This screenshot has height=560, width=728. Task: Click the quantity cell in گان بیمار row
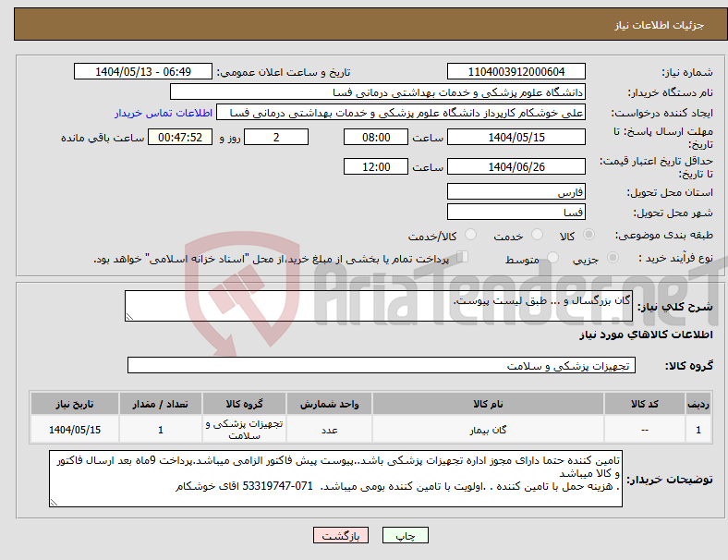click(x=160, y=430)
